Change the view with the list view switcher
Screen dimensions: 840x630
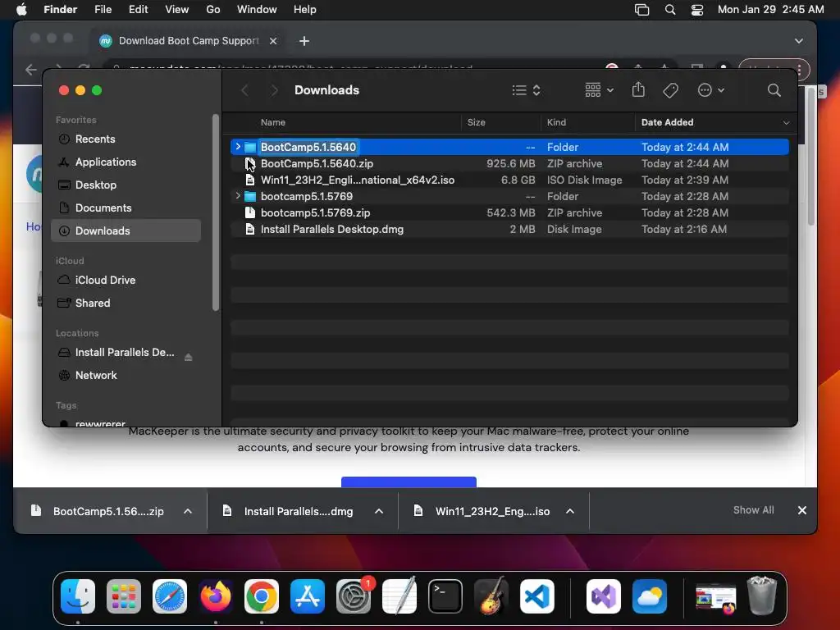[x=526, y=90]
